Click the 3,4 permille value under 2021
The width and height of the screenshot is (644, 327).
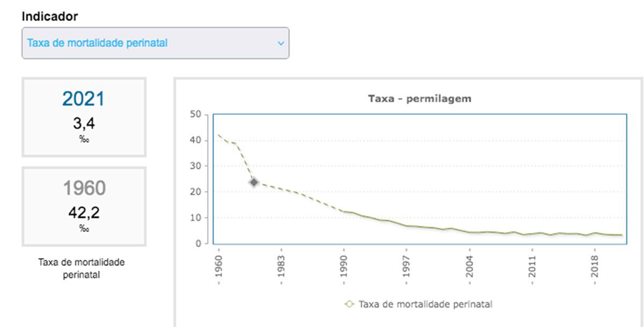pos(84,124)
